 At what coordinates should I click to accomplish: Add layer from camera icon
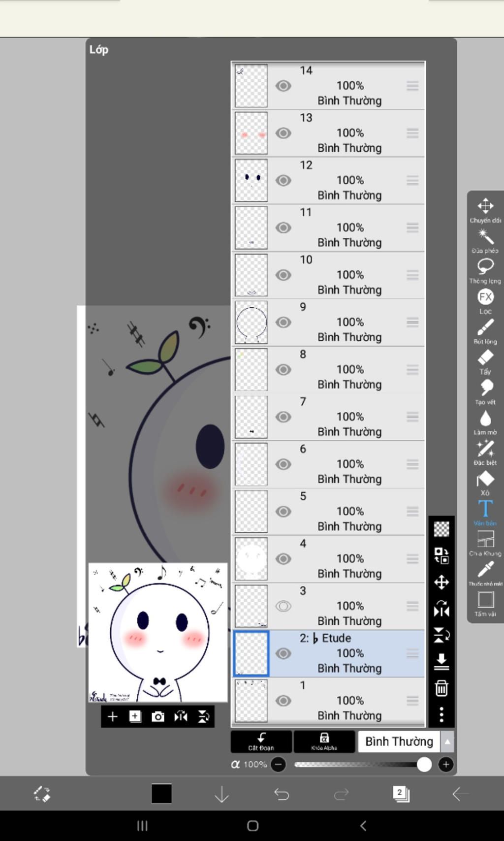point(157,716)
